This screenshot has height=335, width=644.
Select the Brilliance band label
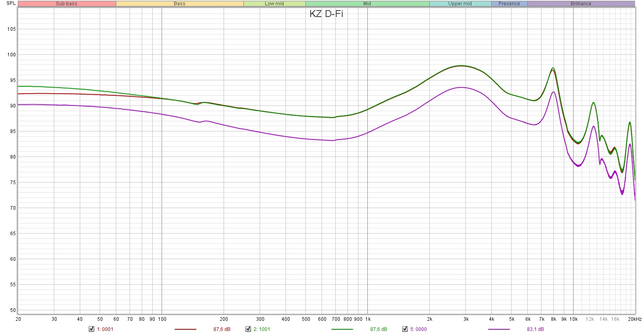click(581, 4)
